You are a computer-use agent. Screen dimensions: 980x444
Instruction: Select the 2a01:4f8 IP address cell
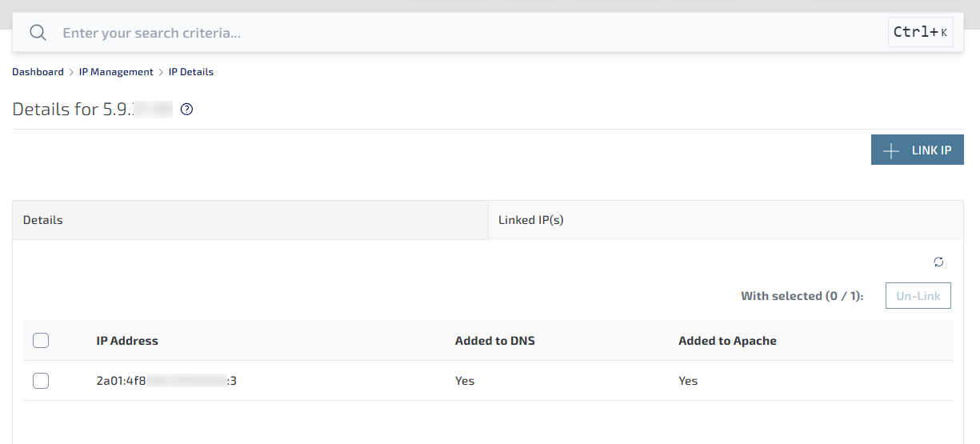tap(166, 381)
